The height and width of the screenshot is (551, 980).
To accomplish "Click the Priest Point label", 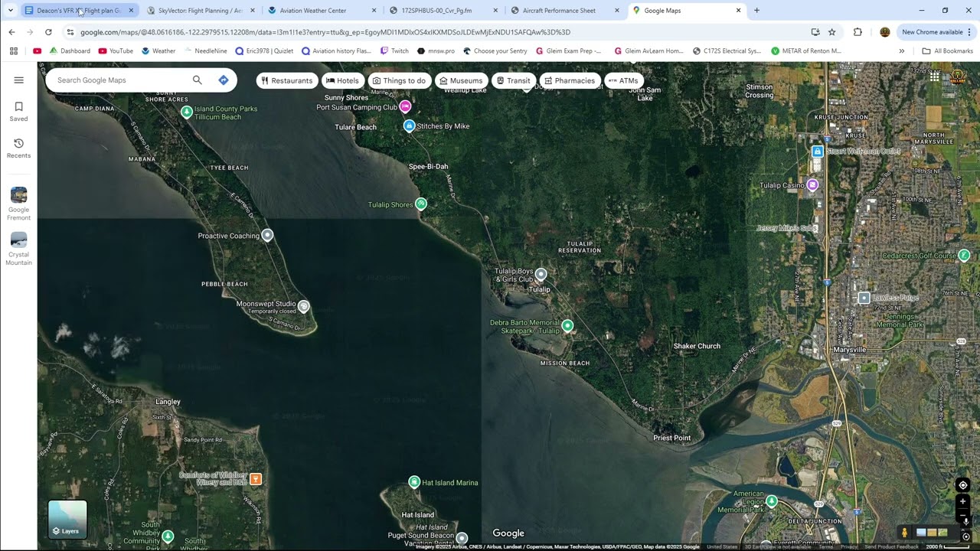I will coord(671,438).
